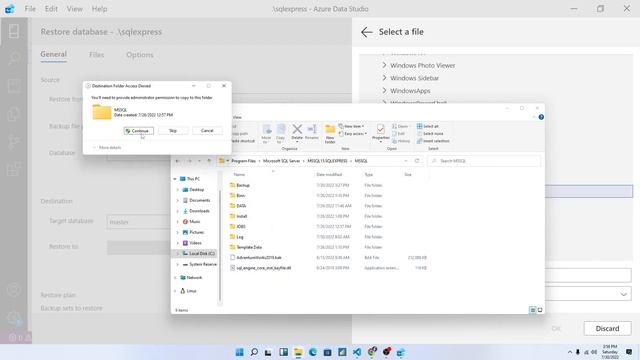640x360 pixels.
Task: Switch Explorer to details view icon
Action: [x=532, y=310]
